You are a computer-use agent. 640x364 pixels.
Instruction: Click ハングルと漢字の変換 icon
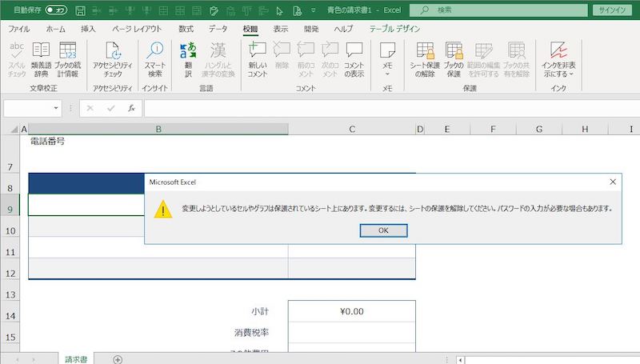click(218, 59)
